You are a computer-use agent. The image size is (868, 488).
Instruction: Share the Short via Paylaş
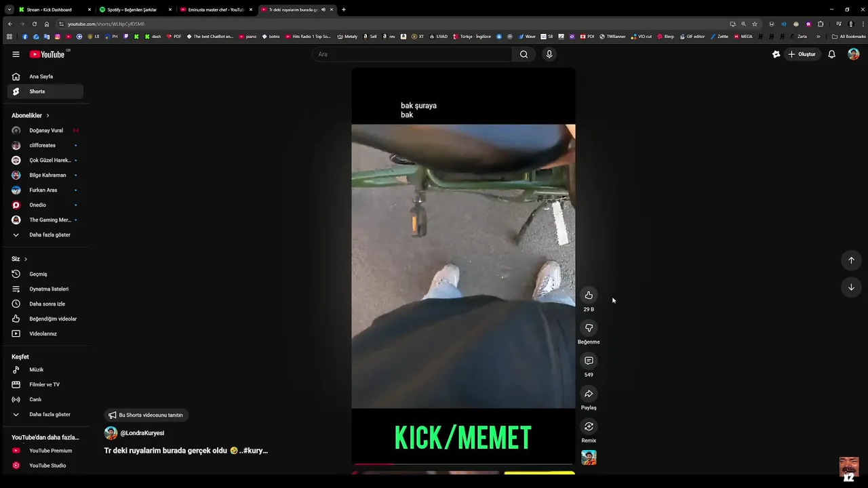click(589, 394)
